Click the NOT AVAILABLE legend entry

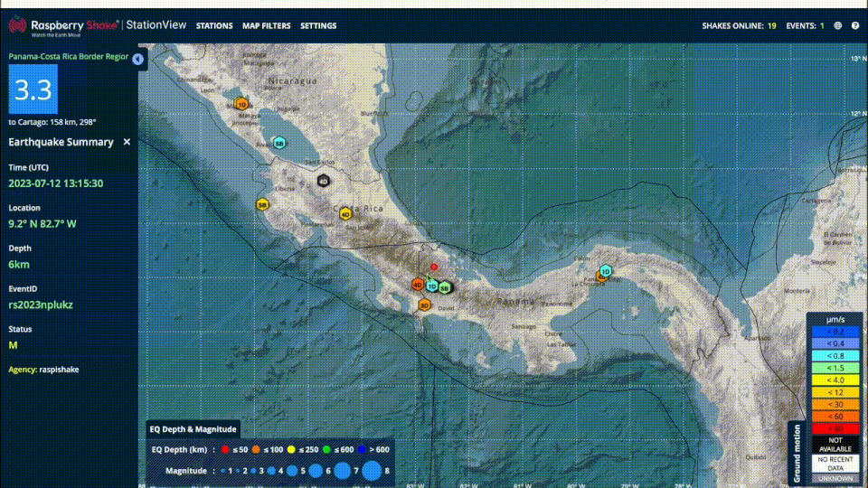[x=835, y=445]
